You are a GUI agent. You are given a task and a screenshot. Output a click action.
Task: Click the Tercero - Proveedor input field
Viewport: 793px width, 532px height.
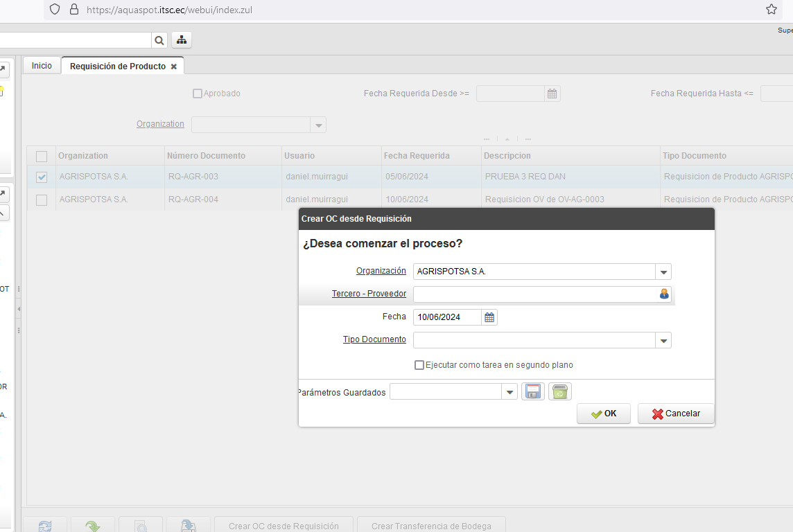pos(535,294)
